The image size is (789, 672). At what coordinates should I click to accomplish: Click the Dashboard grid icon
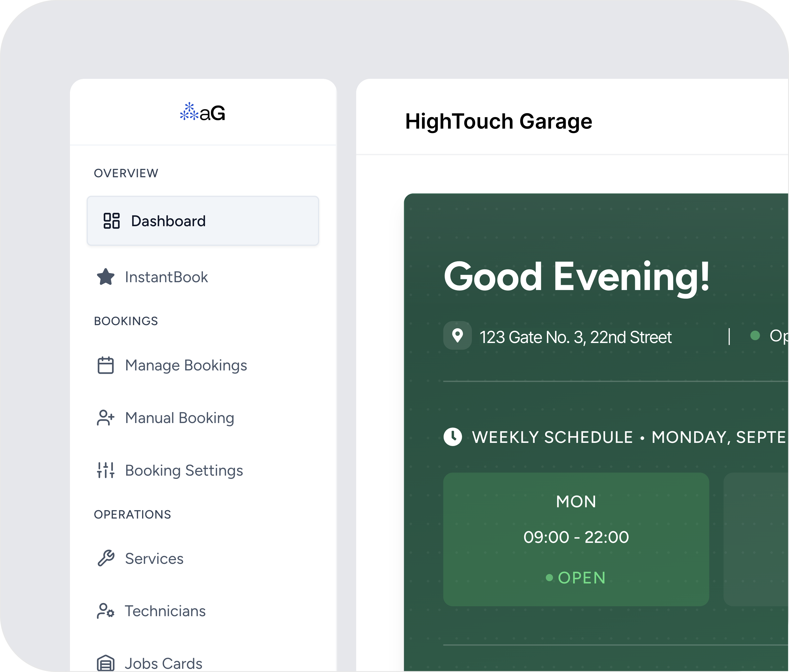point(112,221)
